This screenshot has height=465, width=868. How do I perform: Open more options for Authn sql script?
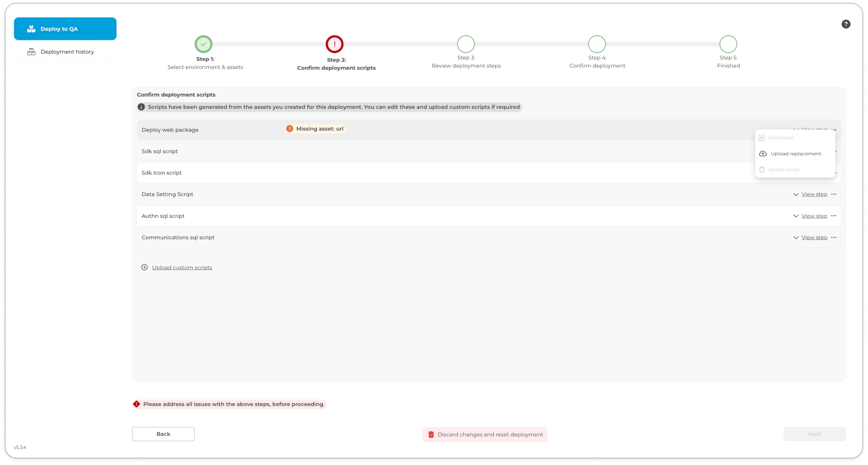(x=834, y=216)
